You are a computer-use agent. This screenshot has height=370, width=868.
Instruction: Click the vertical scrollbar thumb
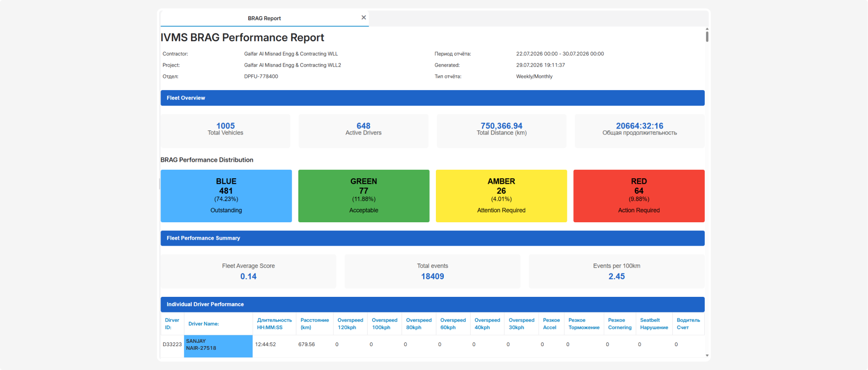tap(707, 35)
